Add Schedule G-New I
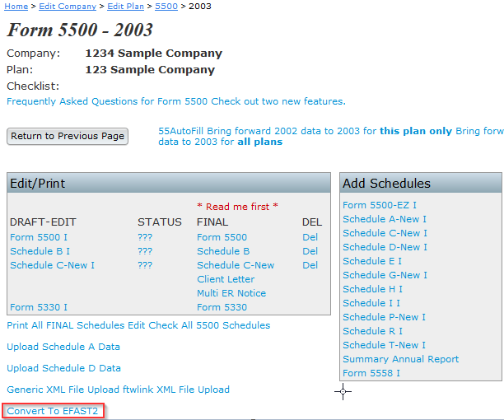Viewport: 504px width, 420px height. (385, 275)
